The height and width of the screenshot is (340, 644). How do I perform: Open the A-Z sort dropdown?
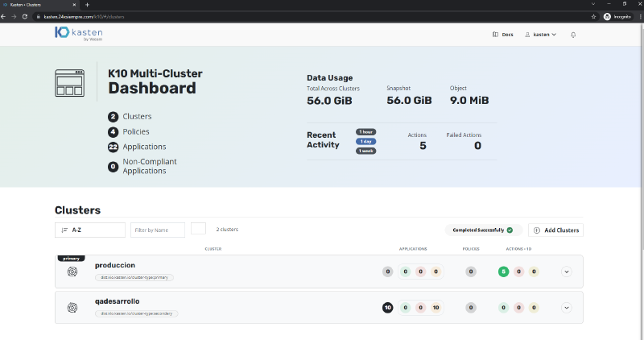click(x=90, y=230)
